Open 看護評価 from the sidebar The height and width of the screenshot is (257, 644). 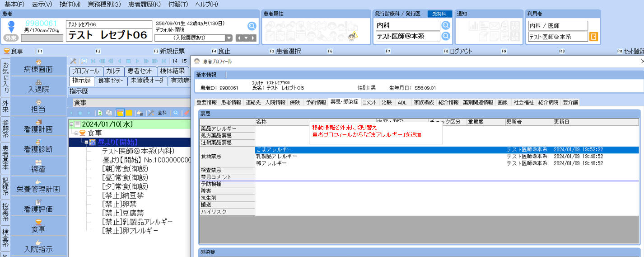pyautogui.click(x=38, y=205)
